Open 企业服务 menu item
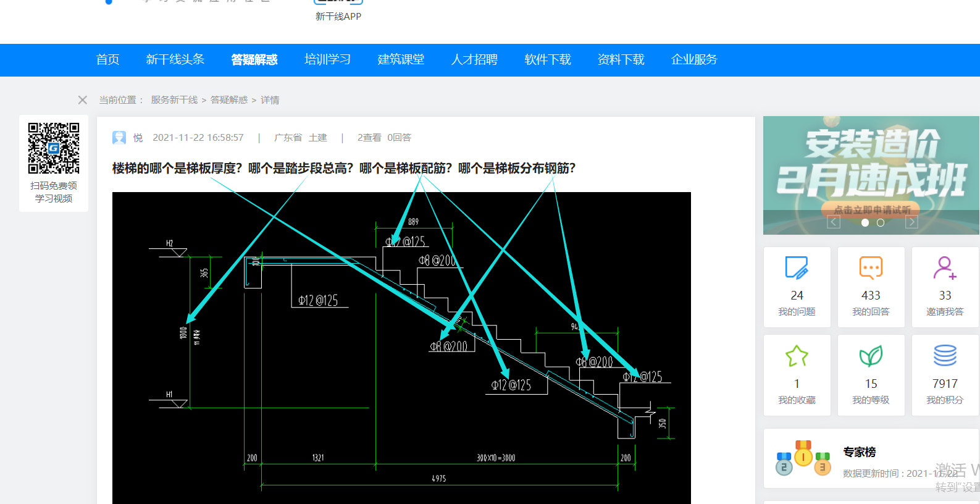 click(694, 59)
